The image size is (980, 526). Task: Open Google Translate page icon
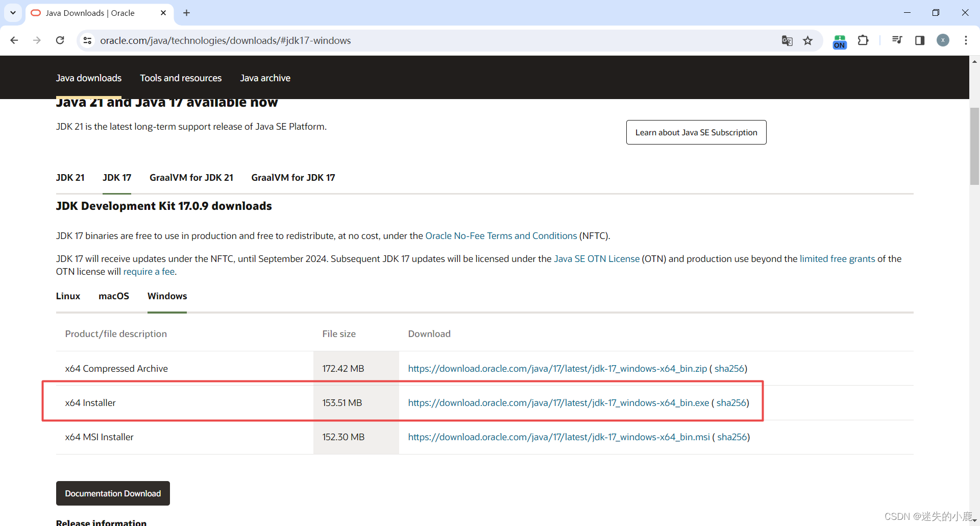point(787,40)
